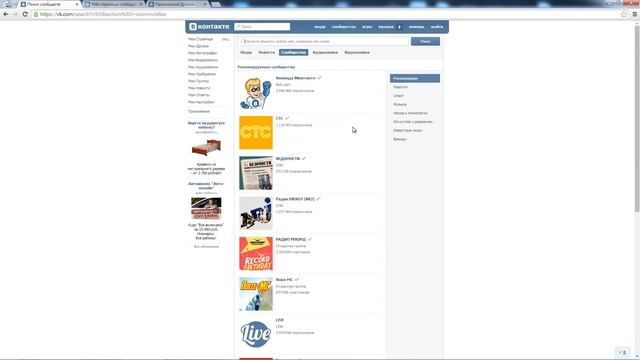Go forward with browser forward arrow
Viewport: 640px width, 360px height.
click(x=15, y=14)
